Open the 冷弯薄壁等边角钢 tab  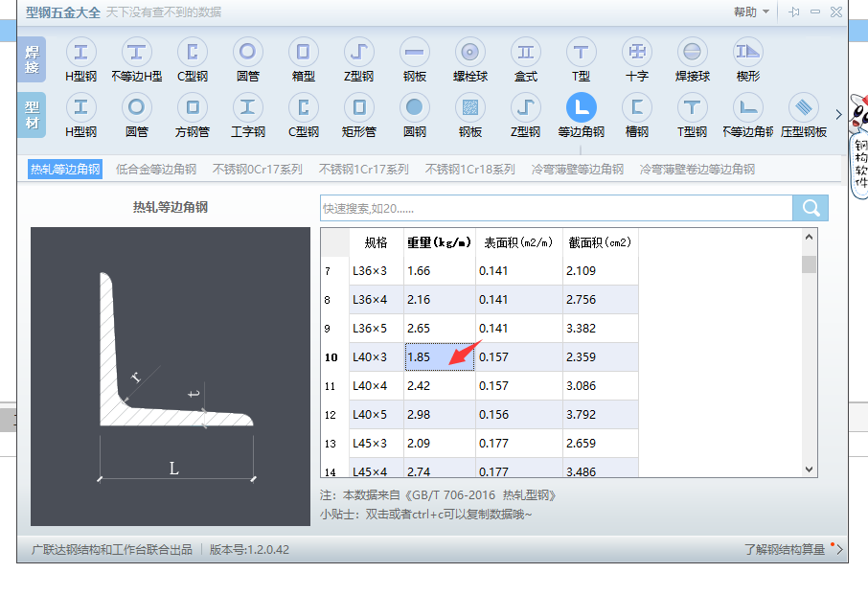pos(578,169)
